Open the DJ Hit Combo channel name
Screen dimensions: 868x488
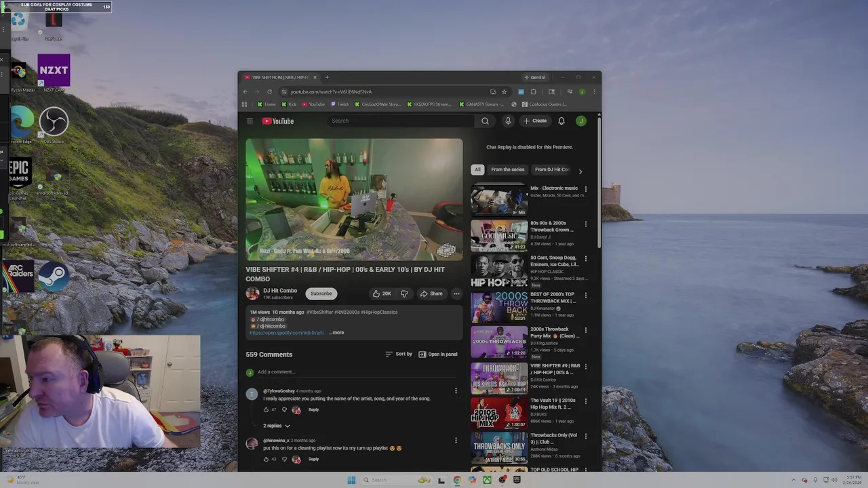280,291
